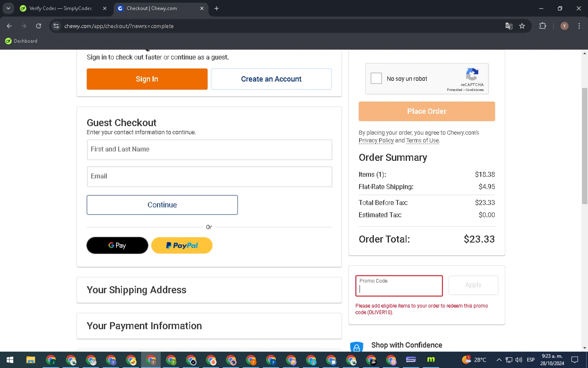Click the scrollbar up arrow
The width and height of the screenshot is (588, 368).
coord(584,53)
